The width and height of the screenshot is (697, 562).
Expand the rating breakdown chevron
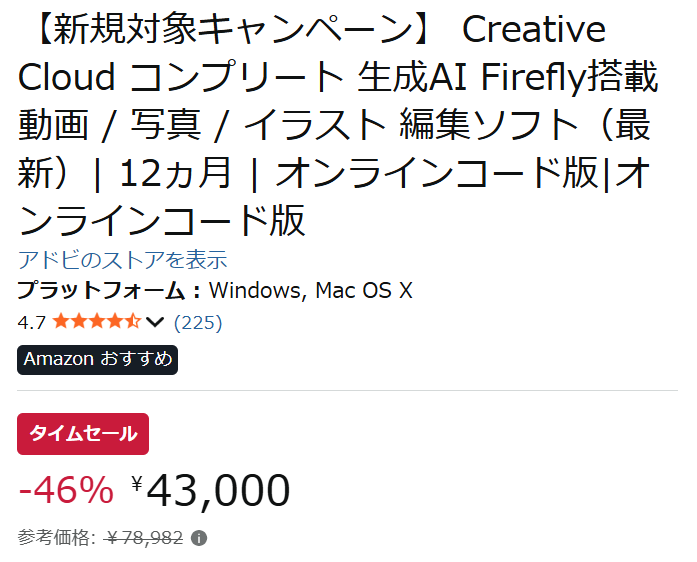(x=155, y=322)
